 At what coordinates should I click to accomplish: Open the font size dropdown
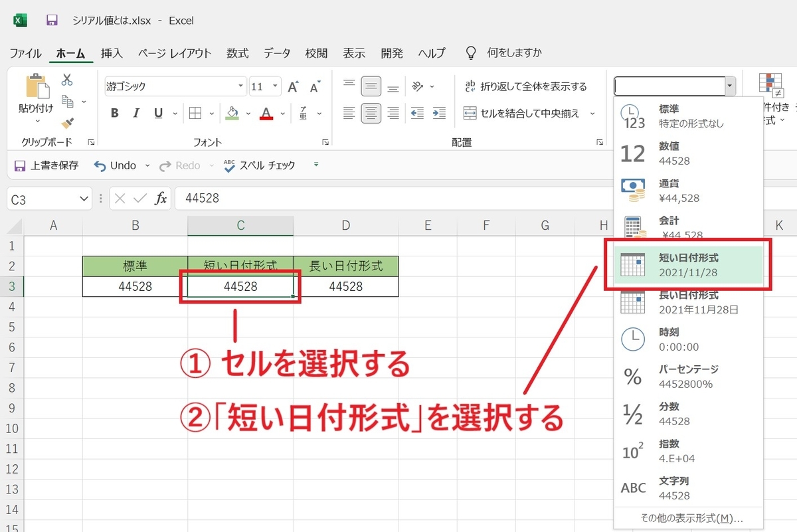pos(276,86)
